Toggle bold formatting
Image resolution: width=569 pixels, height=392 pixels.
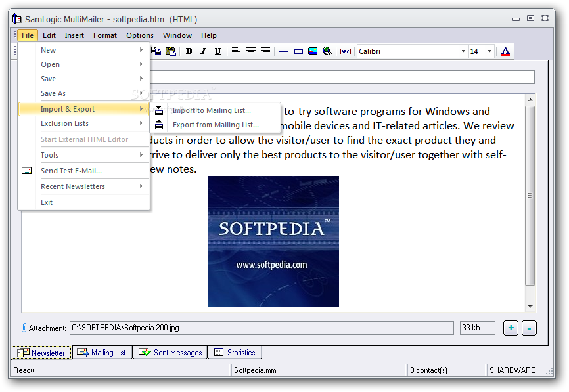pos(189,51)
